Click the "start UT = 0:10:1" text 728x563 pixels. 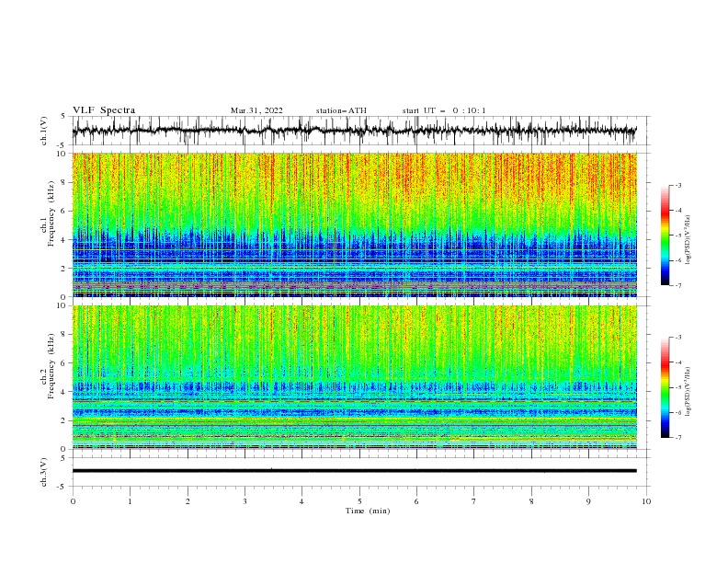point(443,110)
